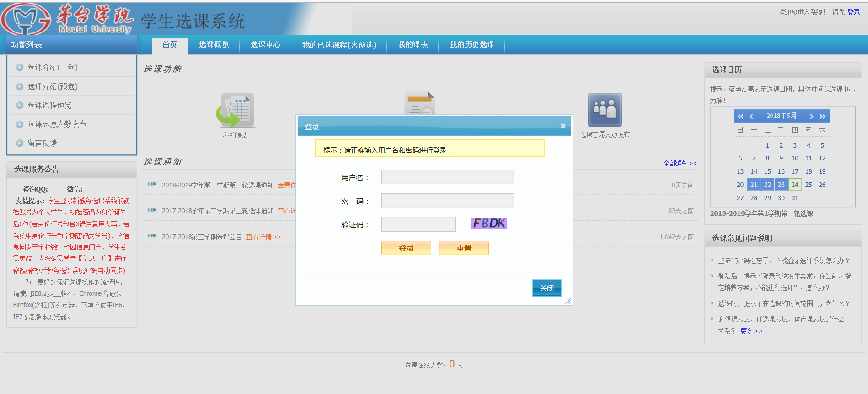Click the 我的课表 schedule icon

tap(236, 111)
